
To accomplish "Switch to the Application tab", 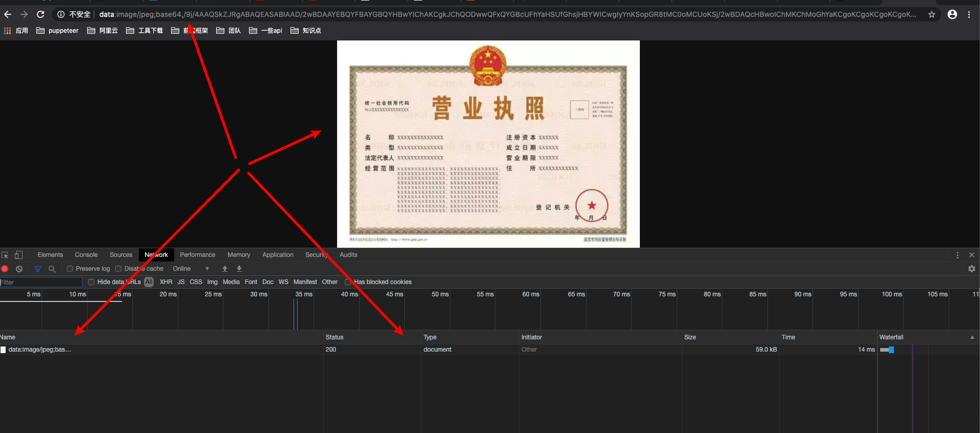I will (278, 255).
